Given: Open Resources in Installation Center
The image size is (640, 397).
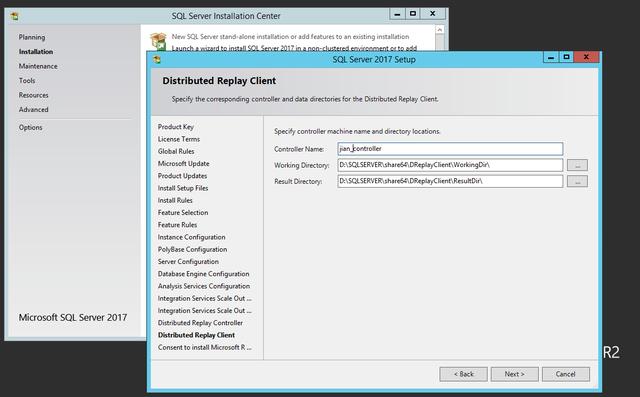Looking at the screenshot, I should [33, 95].
